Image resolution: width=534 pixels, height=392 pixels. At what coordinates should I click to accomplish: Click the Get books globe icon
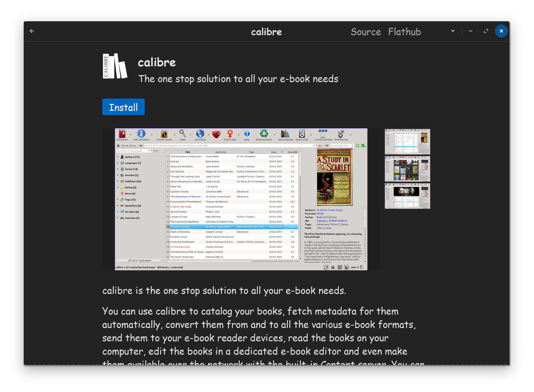coord(200,134)
